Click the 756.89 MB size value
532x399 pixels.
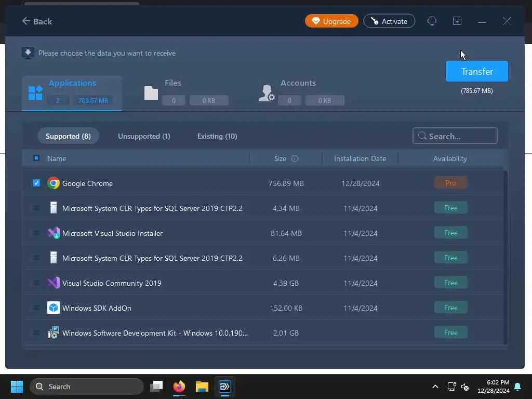point(286,183)
